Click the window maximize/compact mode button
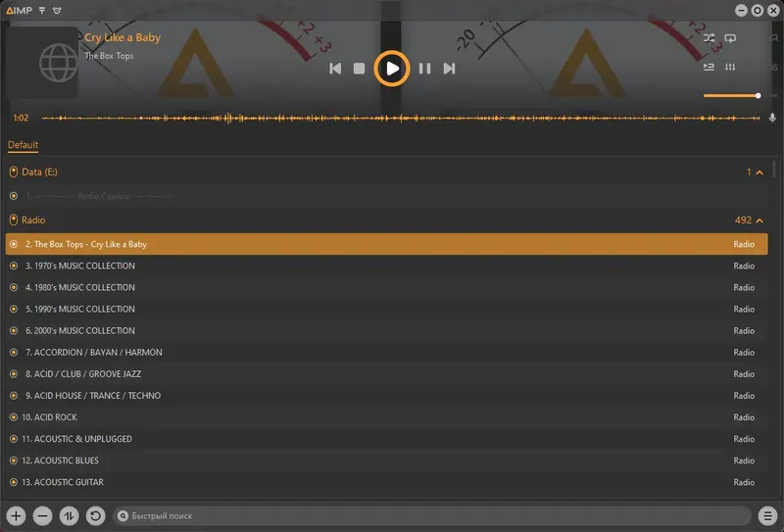 click(x=758, y=10)
